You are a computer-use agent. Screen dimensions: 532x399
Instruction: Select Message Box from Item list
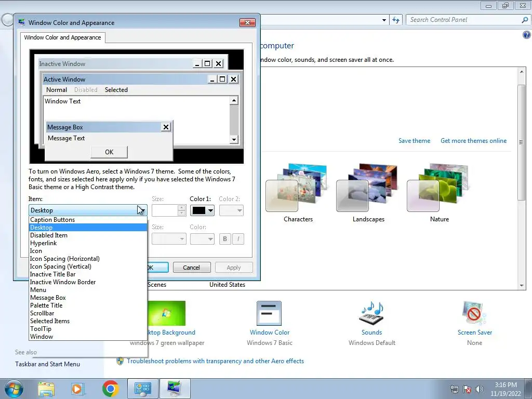(88, 298)
